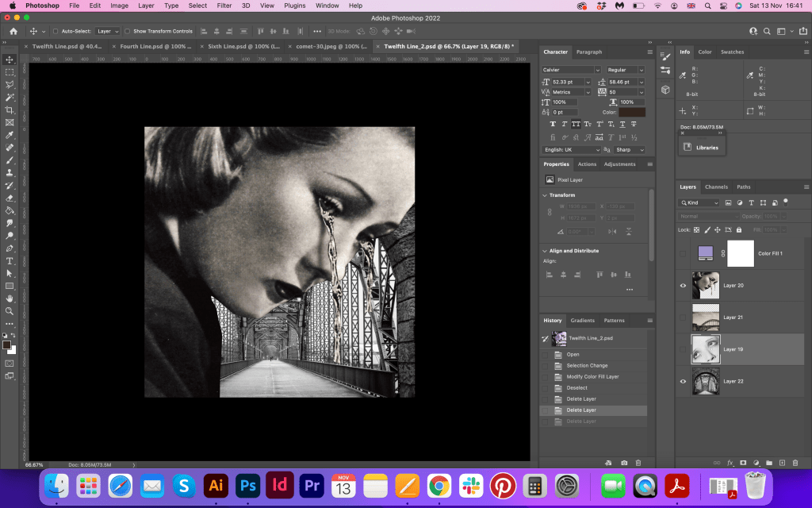This screenshot has width=812, height=508.
Task: Create new snapshot in History panel
Action: [624, 462]
